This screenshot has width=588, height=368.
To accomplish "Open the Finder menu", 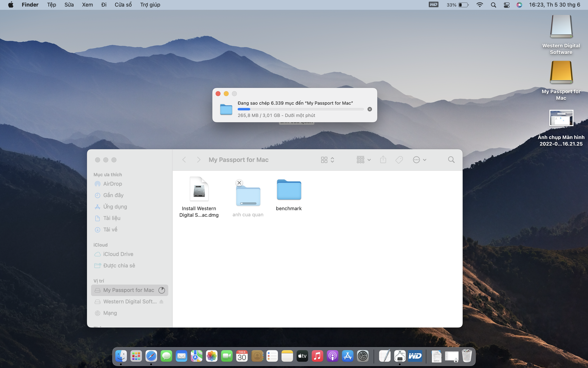I will tap(30, 5).
